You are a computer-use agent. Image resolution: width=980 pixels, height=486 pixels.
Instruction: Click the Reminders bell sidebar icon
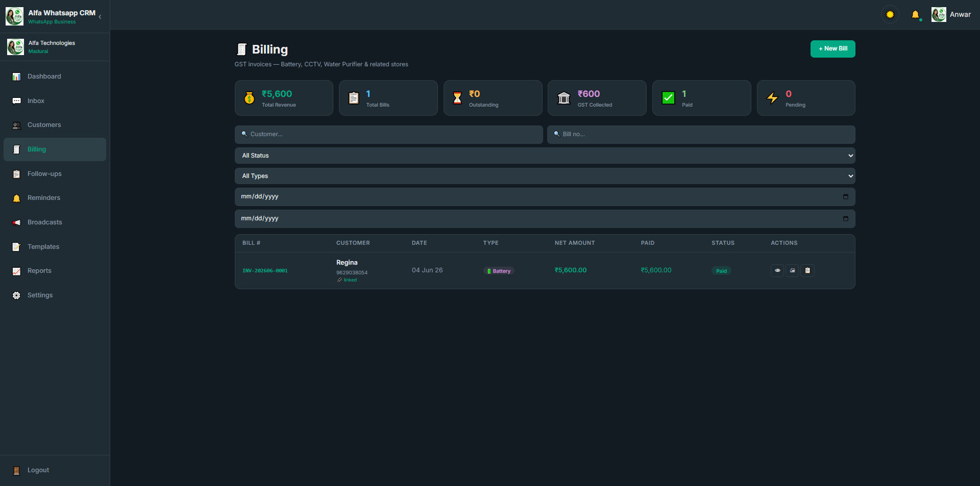16,198
